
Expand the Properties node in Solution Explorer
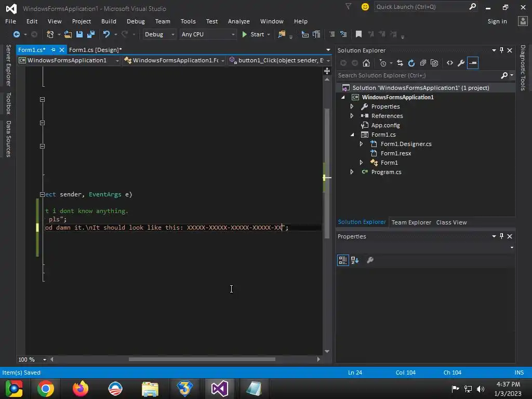pos(352,107)
